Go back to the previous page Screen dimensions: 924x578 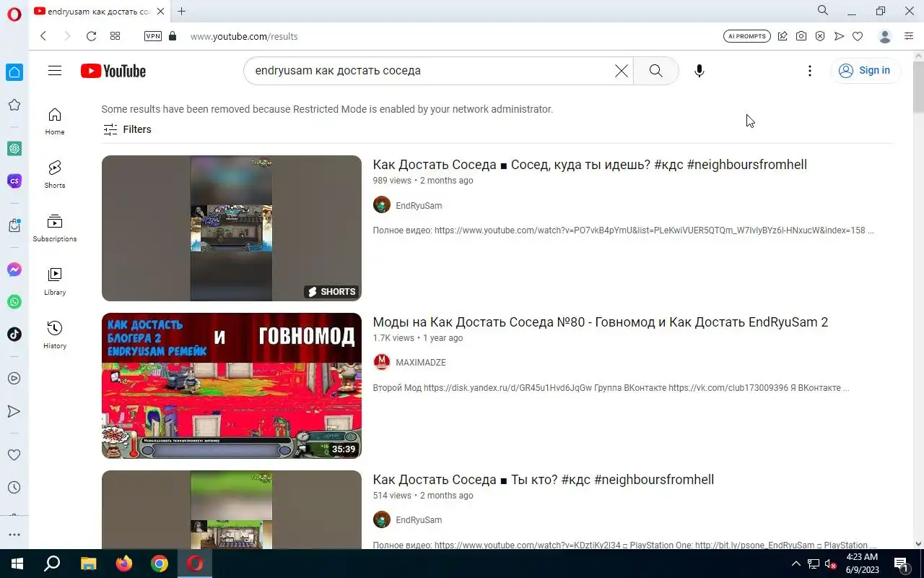(43, 36)
